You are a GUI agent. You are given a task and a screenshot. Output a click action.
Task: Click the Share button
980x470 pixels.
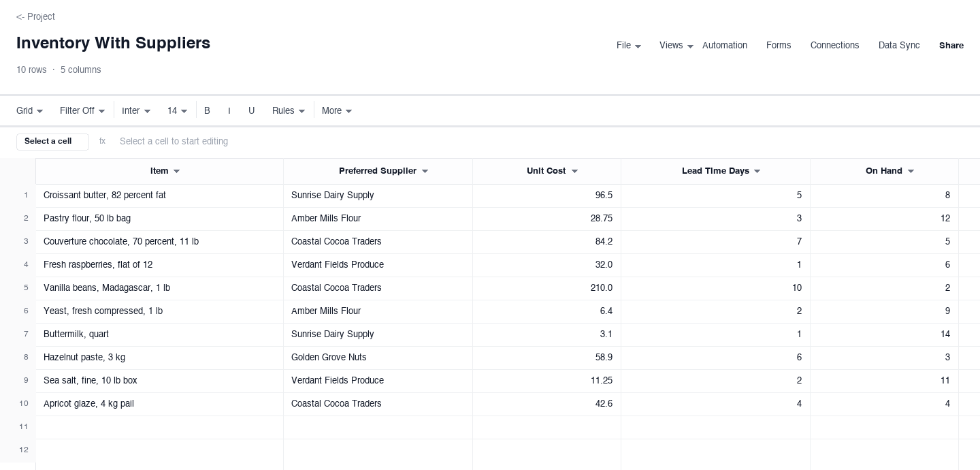coord(951,45)
